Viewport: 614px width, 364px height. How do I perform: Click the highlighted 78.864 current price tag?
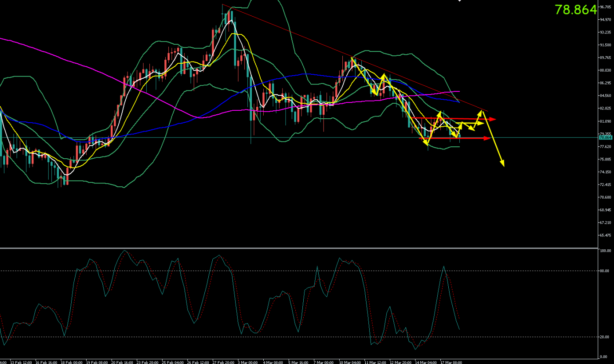(604, 138)
